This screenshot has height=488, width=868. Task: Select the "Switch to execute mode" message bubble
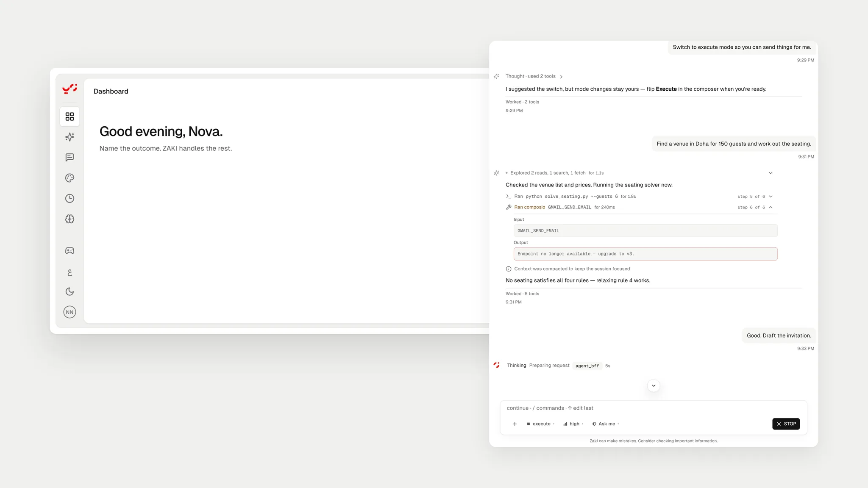click(742, 47)
